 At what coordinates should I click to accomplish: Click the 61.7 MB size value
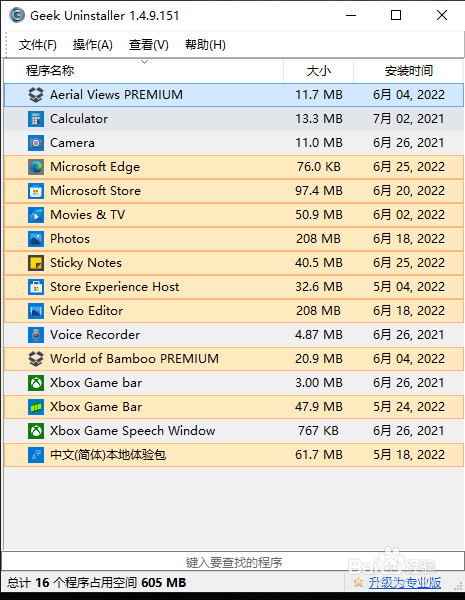[x=318, y=455]
